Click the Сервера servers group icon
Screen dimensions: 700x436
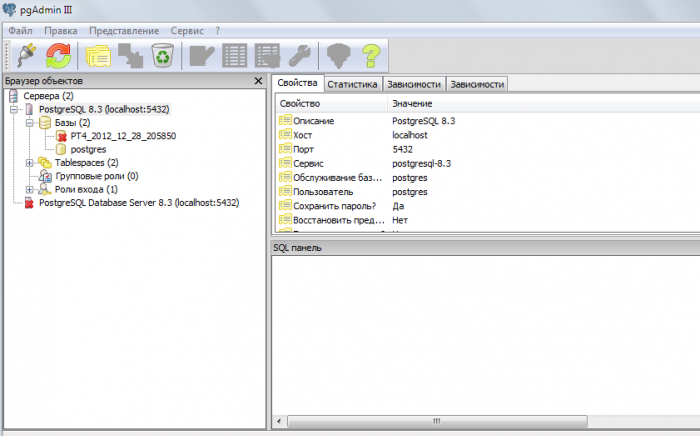(x=14, y=96)
